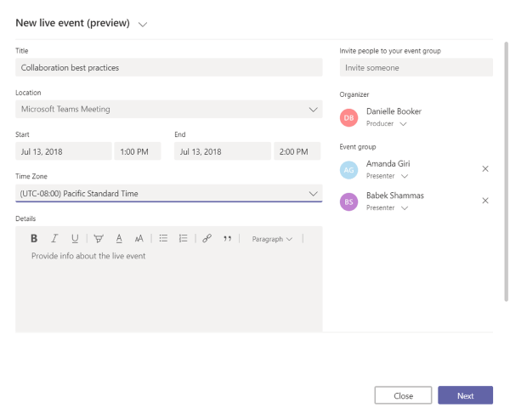Expand the New live event type chevron
The image size is (510, 420).
142,24
